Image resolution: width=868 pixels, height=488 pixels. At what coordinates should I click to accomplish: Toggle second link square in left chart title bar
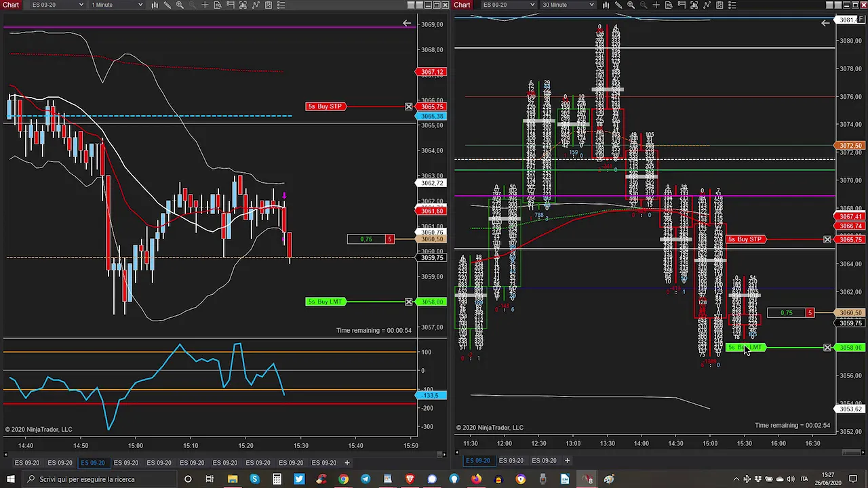coord(418,5)
